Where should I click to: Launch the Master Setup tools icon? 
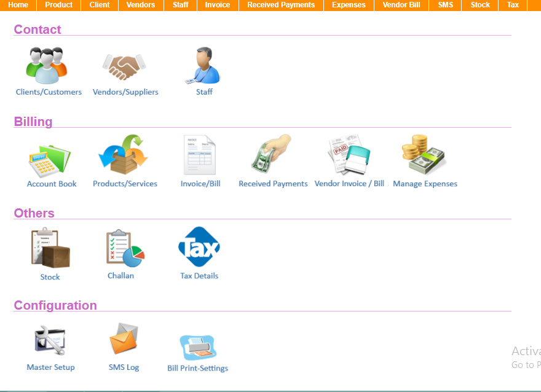50,341
